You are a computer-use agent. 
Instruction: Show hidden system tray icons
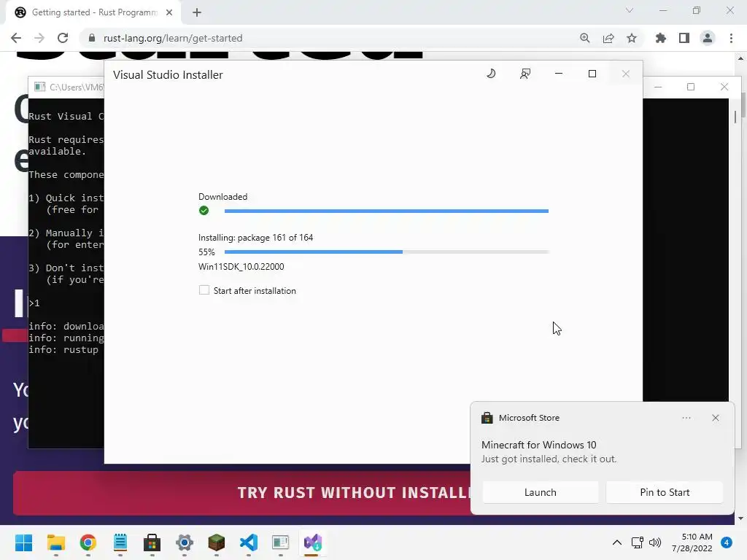point(616,542)
